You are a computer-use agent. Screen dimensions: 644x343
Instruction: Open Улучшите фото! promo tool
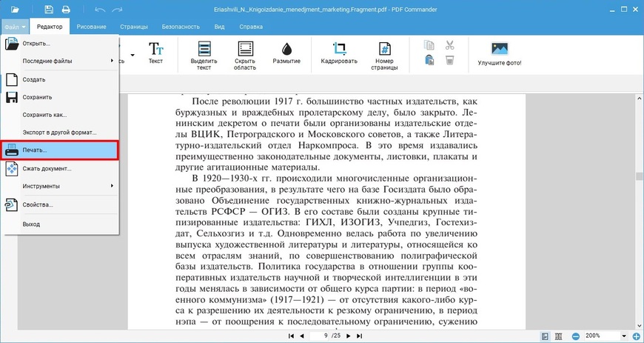click(x=500, y=54)
